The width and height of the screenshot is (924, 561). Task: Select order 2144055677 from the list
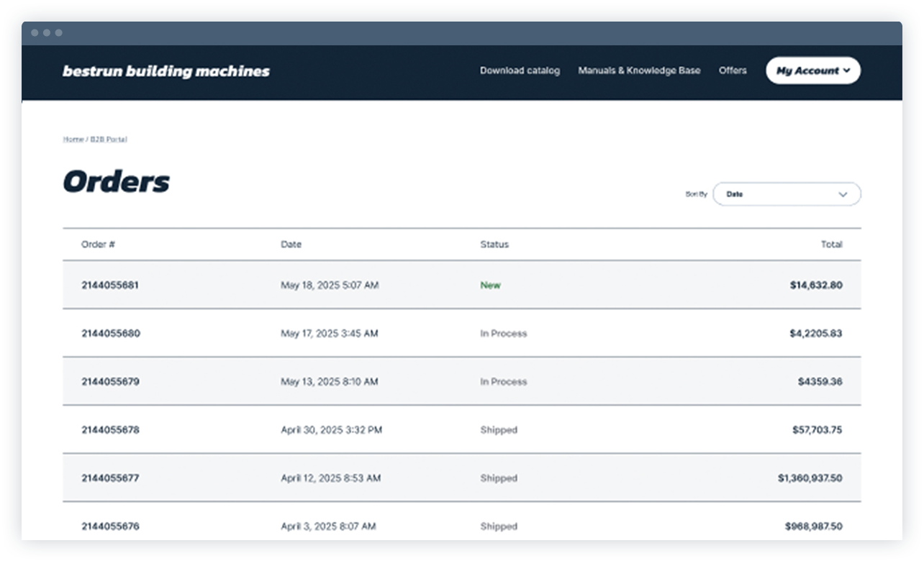(111, 478)
